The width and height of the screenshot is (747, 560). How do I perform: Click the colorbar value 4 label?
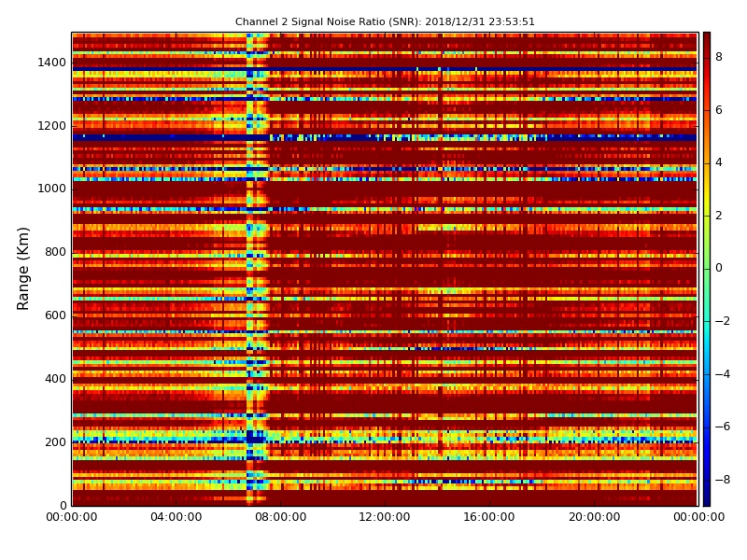tap(719, 162)
